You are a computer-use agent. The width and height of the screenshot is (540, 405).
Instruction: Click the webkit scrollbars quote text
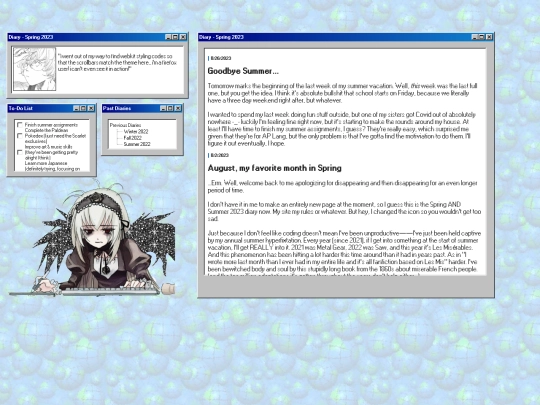(117, 62)
